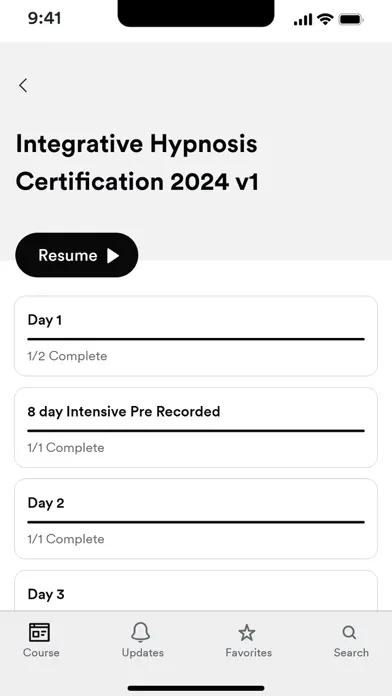Open the Favorites star icon
392x696 pixels.
[x=247, y=633]
